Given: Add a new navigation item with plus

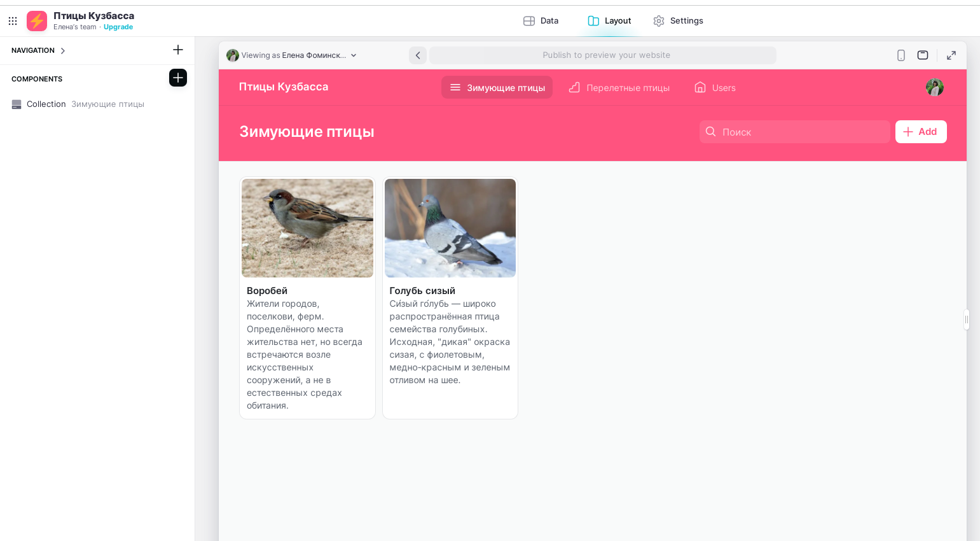Looking at the screenshot, I should point(178,50).
